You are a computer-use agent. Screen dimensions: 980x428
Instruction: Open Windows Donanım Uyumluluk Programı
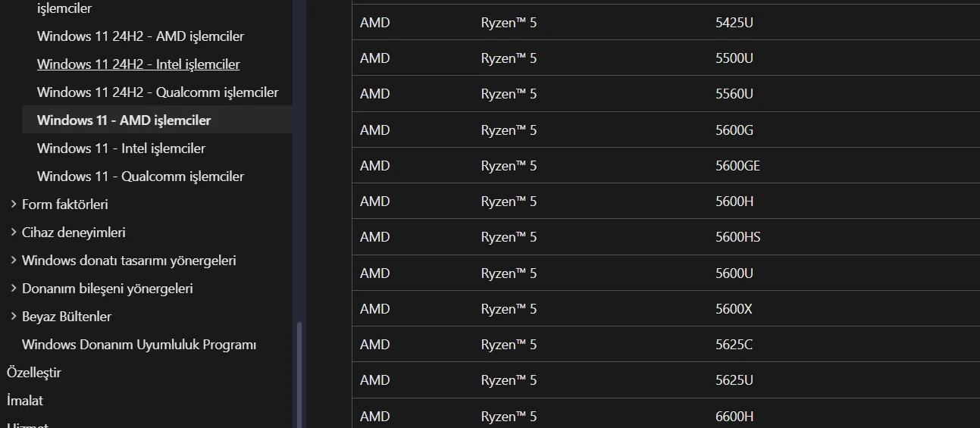[139, 345]
